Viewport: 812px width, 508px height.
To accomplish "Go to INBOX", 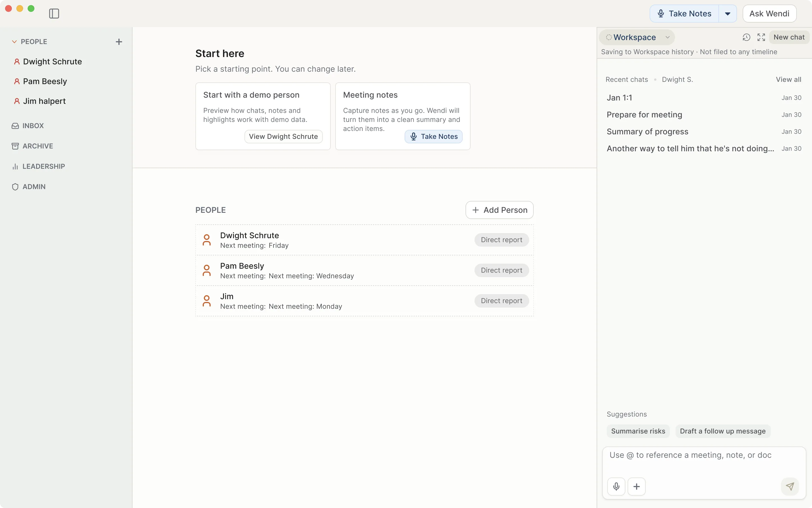I will 28,126.
